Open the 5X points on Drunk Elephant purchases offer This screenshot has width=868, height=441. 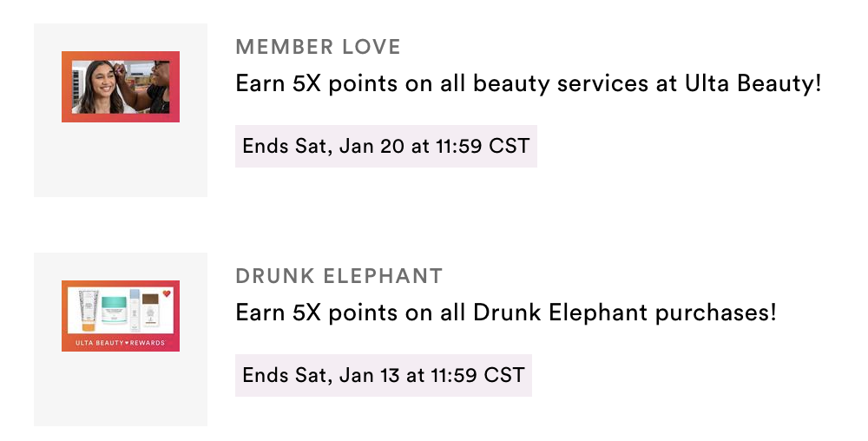(506, 313)
